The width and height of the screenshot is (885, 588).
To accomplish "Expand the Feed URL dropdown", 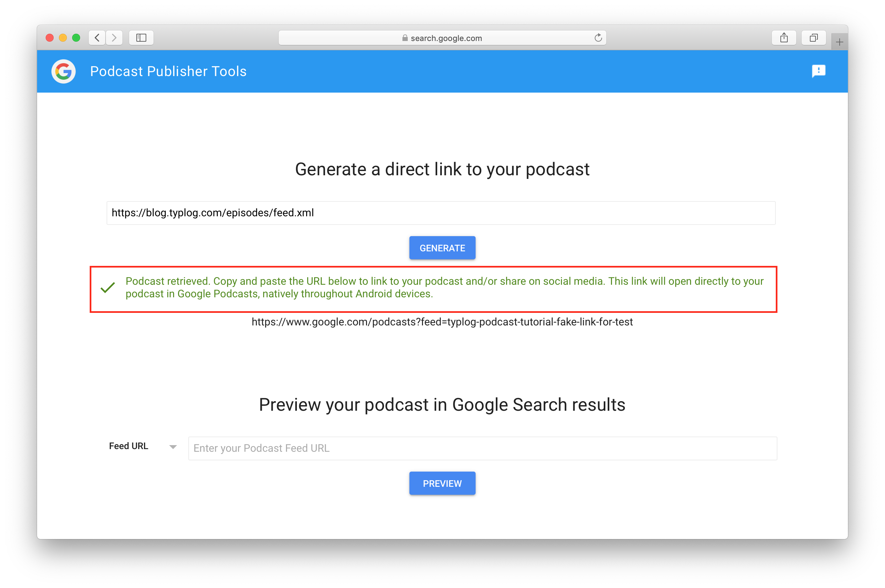I will [x=143, y=446].
